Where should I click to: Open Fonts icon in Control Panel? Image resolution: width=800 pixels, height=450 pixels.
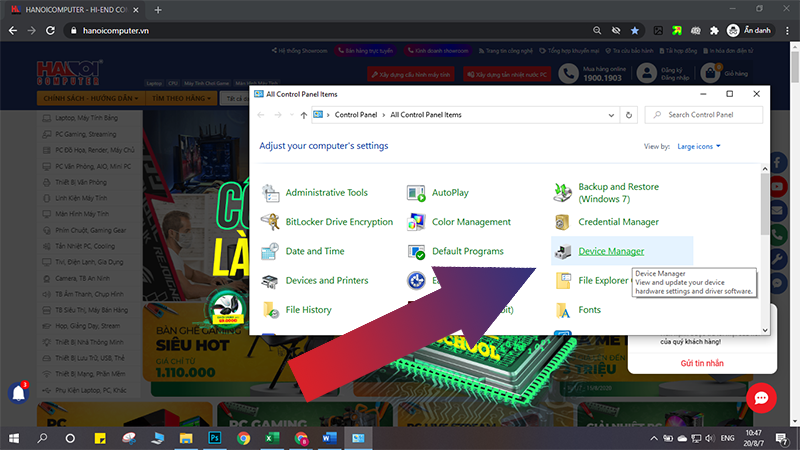pyautogui.click(x=563, y=310)
